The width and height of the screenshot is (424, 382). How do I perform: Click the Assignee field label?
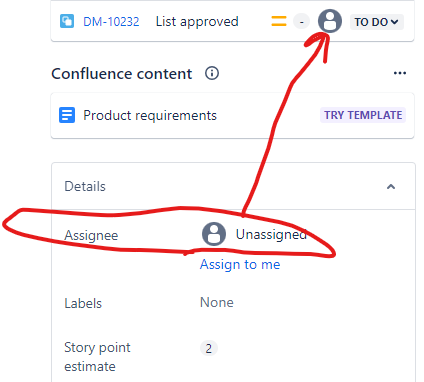point(91,235)
